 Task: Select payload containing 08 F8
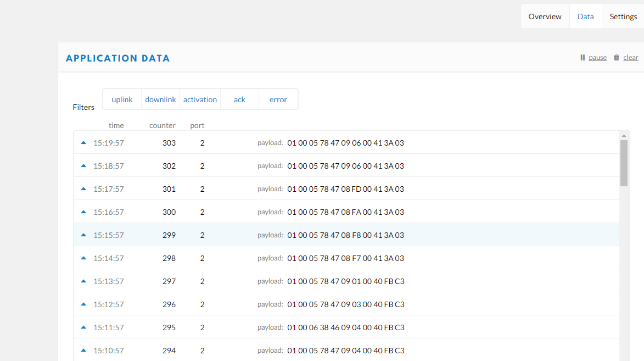pyautogui.click(x=345, y=235)
